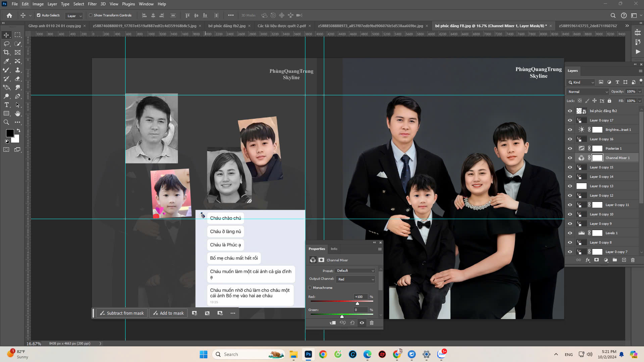This screenshot has height=362, width=644.
Task: Create new group with folder icon
Action: click(x=614, y=260)
